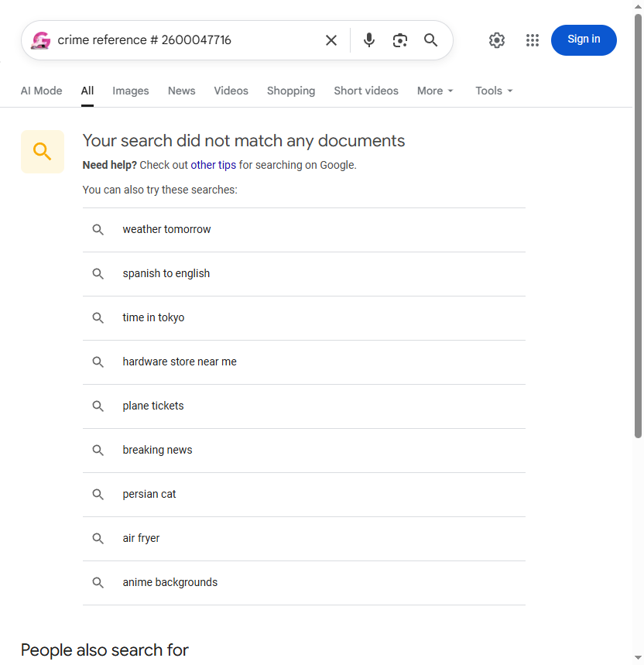The width and height of the screenshot is (644, 665).
Task: Click the Sign in button
Action: pyautogui.click(x=584, y=39)
